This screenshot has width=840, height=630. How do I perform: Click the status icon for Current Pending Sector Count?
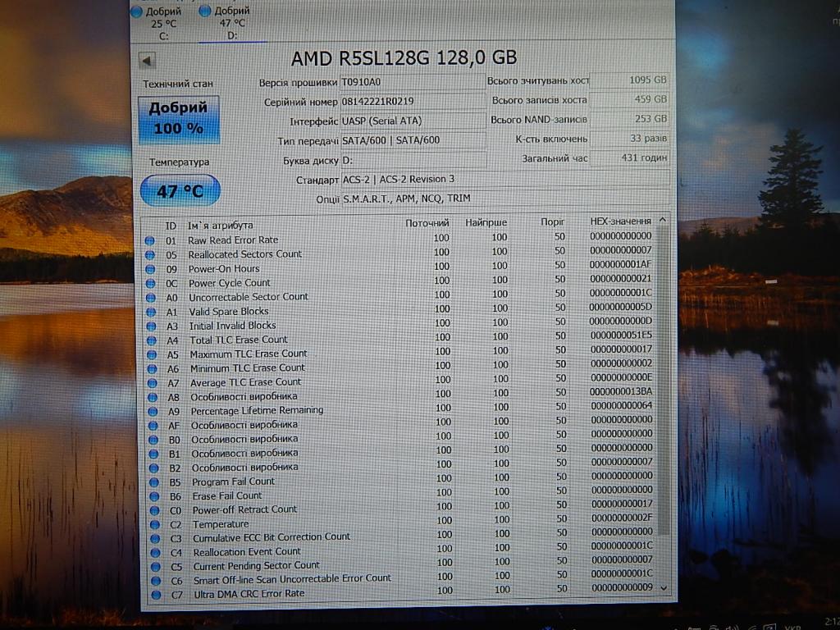point(155,566)
